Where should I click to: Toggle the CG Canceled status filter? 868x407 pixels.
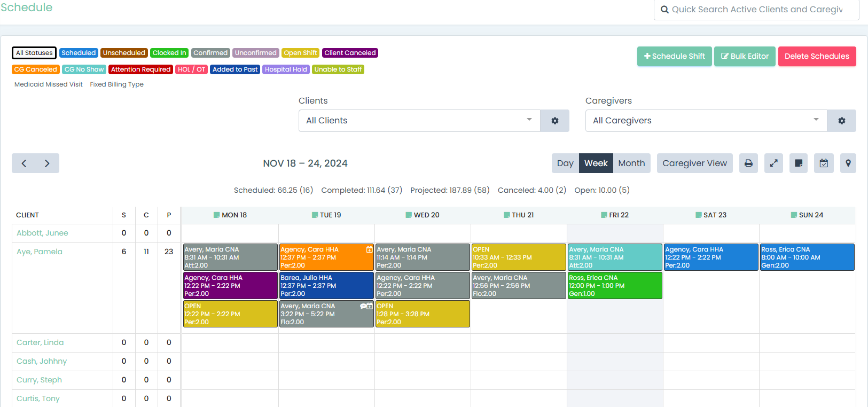click(36, 69)
